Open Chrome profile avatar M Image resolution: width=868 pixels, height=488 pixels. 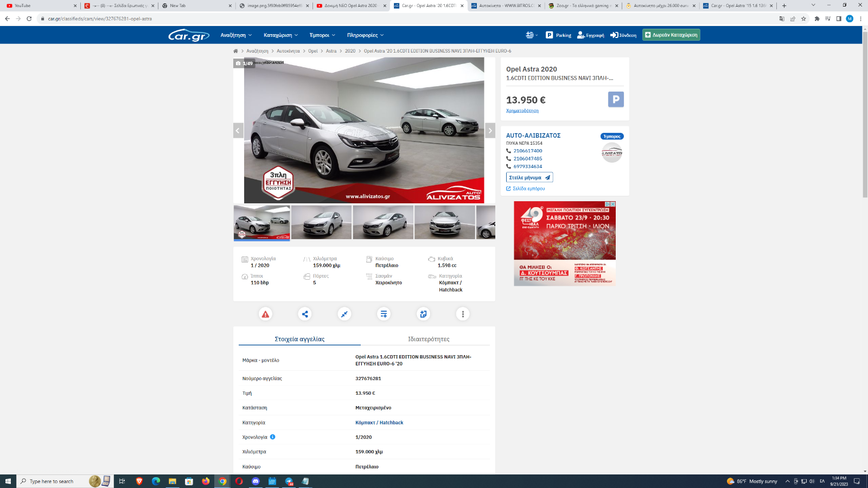[850, 18]
